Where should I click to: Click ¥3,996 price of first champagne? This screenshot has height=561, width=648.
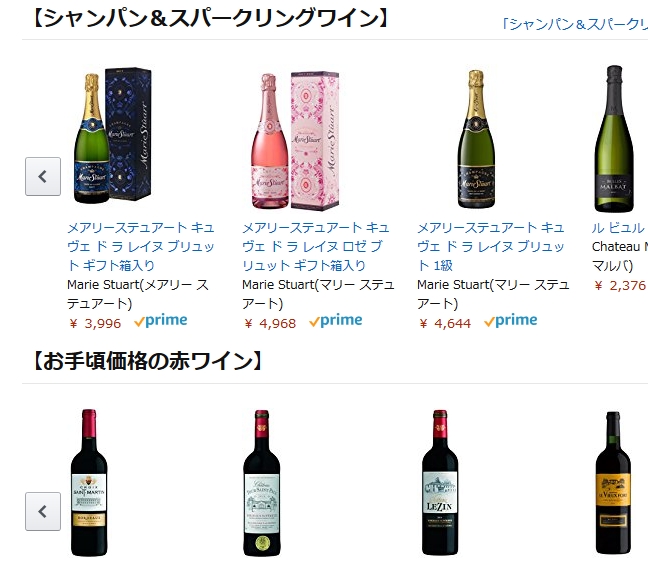click(x=95, y=323)
